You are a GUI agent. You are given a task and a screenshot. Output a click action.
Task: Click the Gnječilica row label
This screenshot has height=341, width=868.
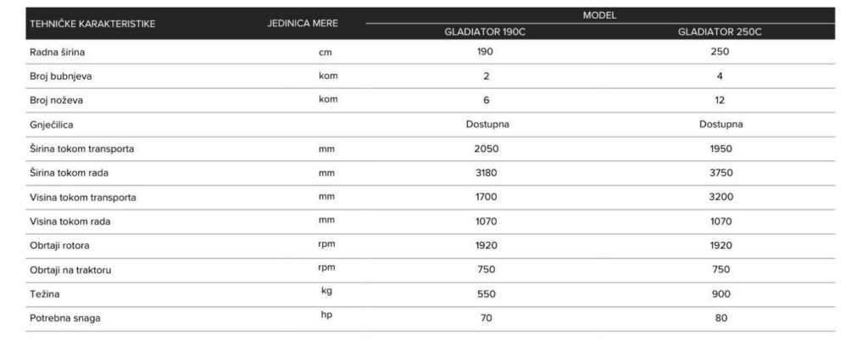54,124
